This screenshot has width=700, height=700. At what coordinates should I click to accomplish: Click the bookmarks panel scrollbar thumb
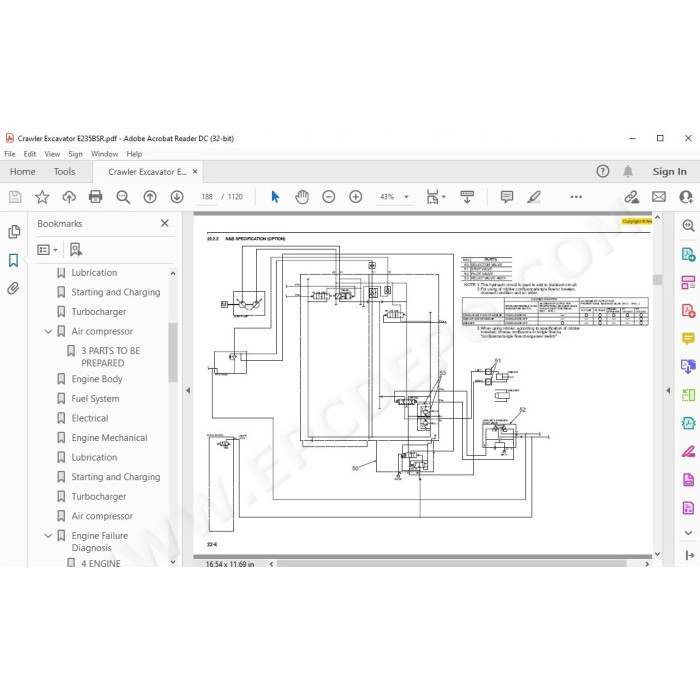pyautogui.click(x=173, y=353)
